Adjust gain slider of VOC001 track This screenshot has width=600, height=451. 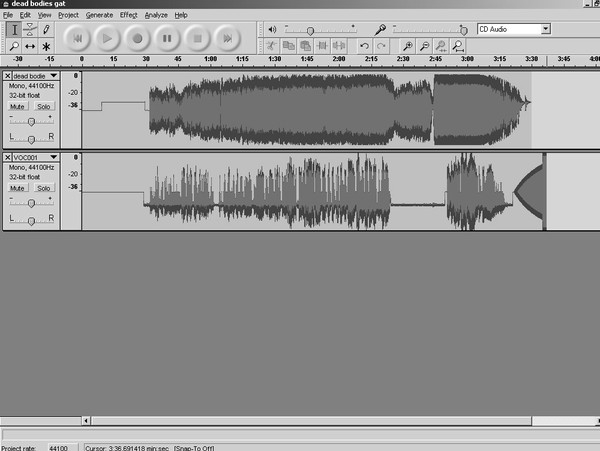31,202
